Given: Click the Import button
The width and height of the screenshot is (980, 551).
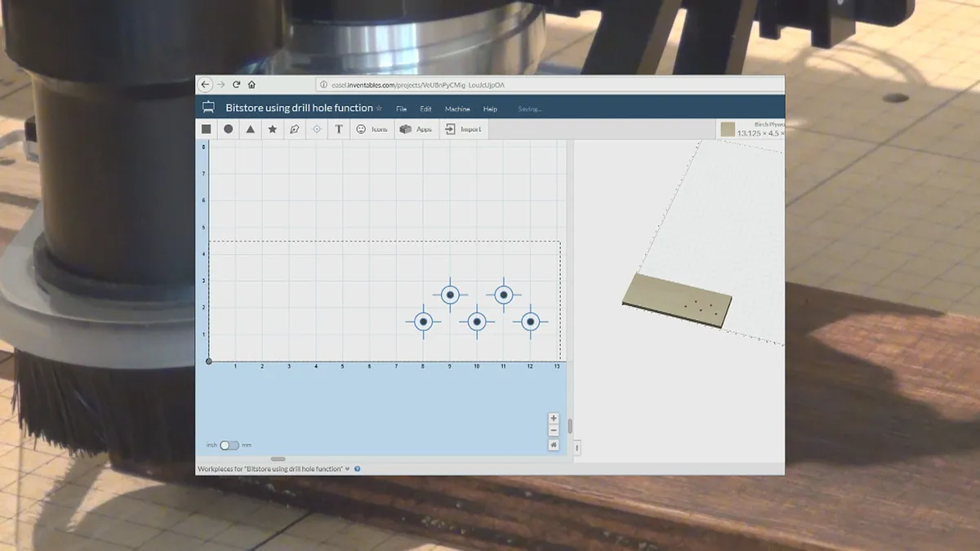Looking at the screenshot, I should point(463,129).
